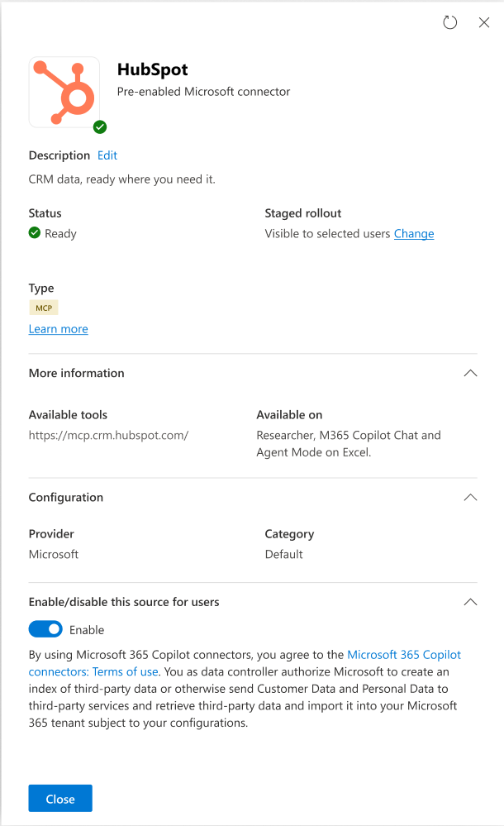Click the mcp.crm.hubspot.com tools URL
504x826 pixels.
tap(108, 435)
